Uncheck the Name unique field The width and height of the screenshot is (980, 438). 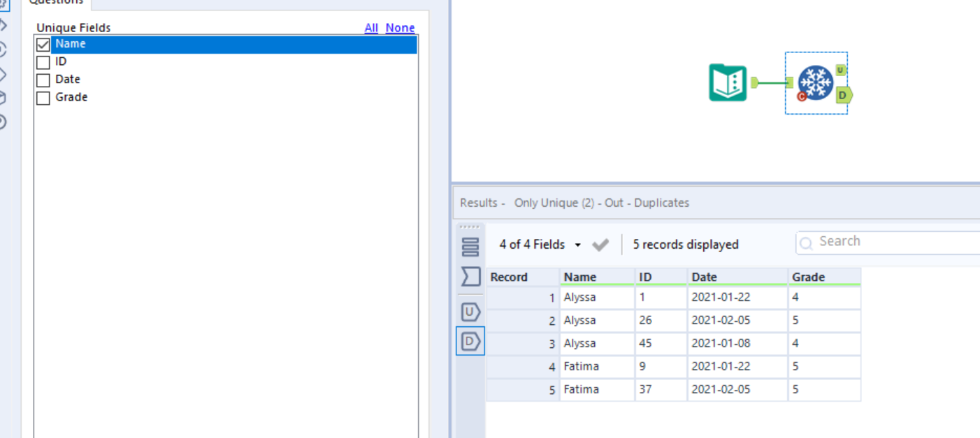coord(43,44)
